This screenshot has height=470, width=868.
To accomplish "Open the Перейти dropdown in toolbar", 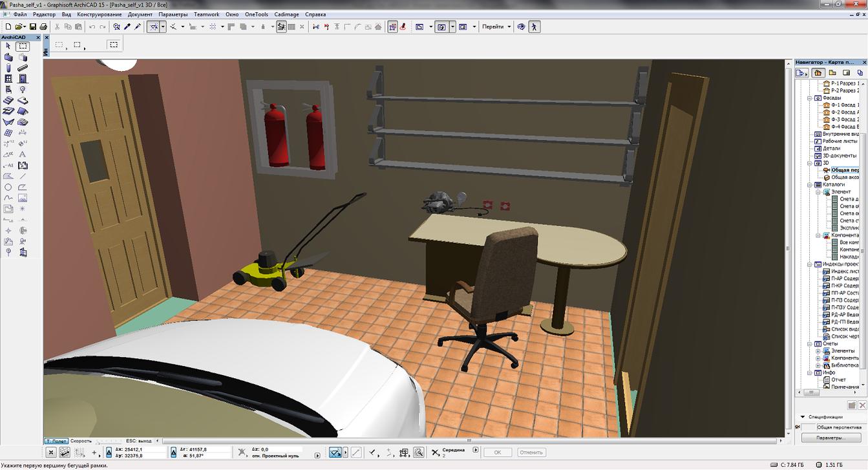I will (x=496, y=27).
